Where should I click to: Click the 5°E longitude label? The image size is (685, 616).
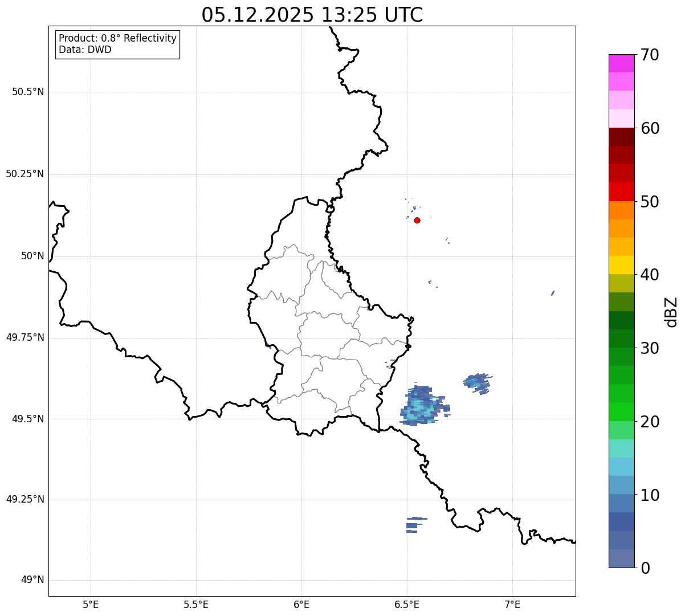[x=91, y=604]
